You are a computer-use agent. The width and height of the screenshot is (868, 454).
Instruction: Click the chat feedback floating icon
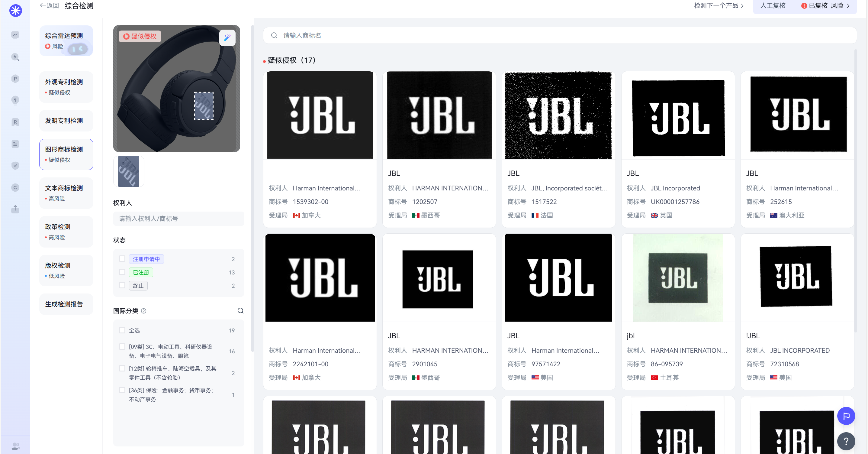click(846, 416)
